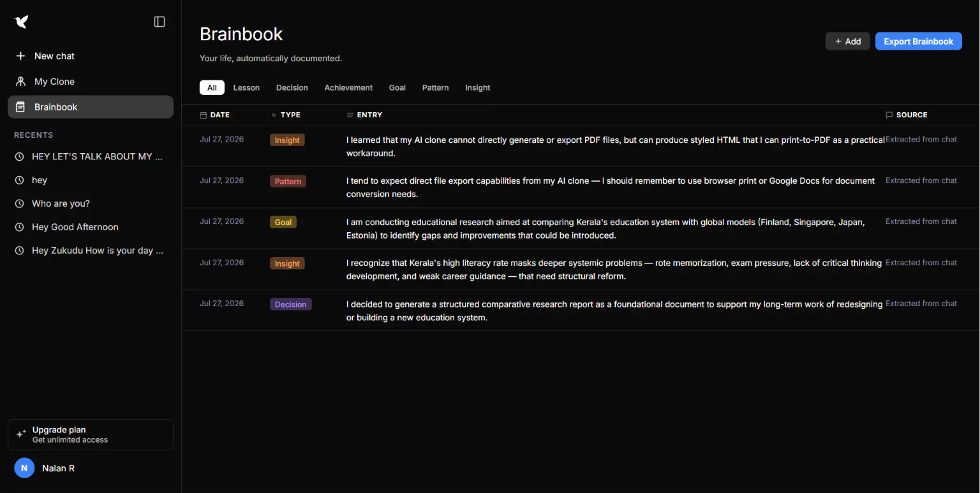Image resolution: width=980 pixels, height=493 pixels.
Task: Open recent chat 'hey'
Action: [91, 180]
